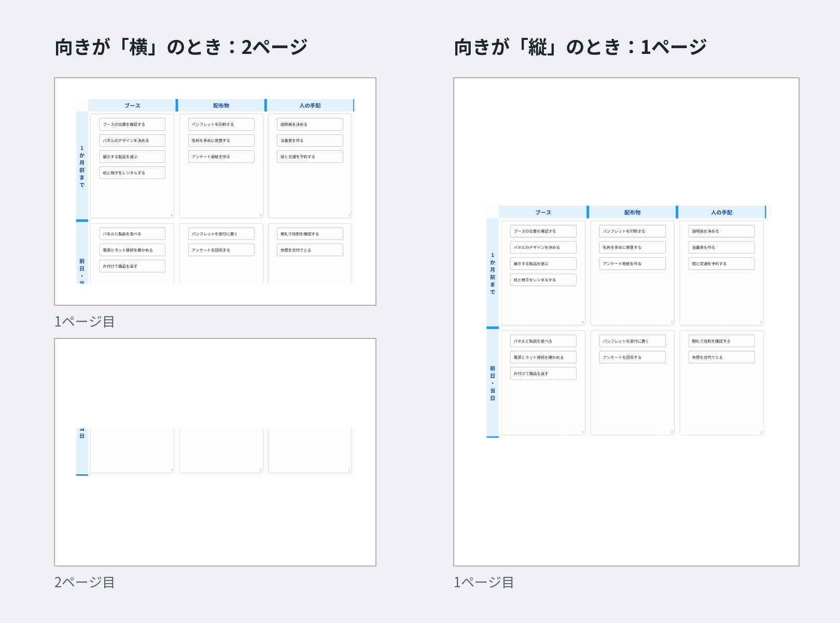840x623 pixels.
Task: Click 朝礼で役割を確認する card in portrait page
Action: tap(722, 341)
